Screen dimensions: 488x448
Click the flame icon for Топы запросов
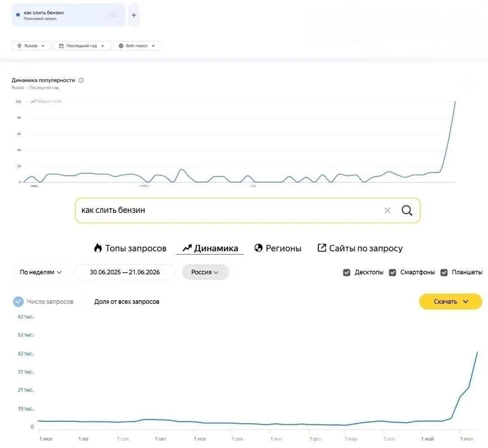98,248
